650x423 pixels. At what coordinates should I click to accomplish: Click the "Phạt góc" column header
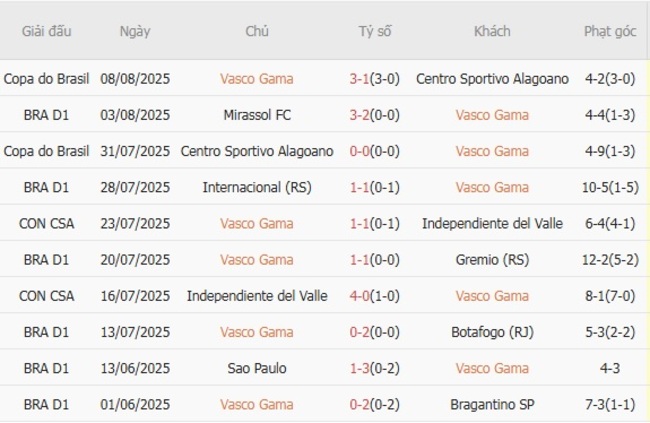[x=610, y=31]
